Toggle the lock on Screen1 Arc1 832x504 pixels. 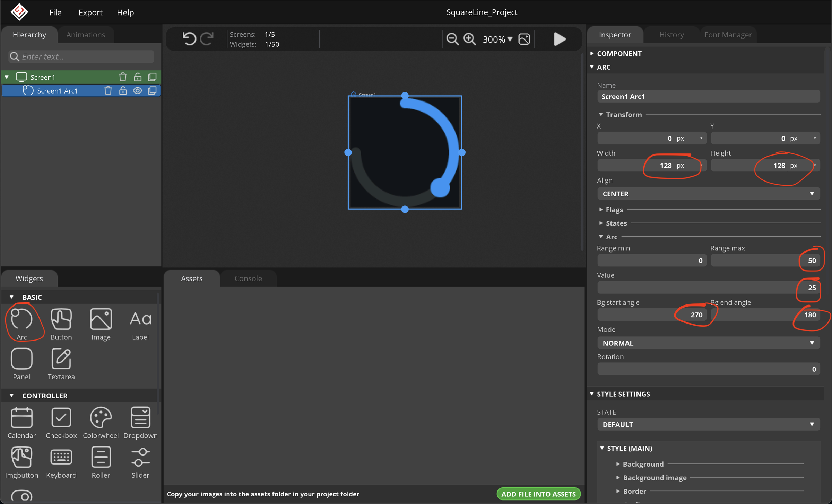(x=122, y=90)
